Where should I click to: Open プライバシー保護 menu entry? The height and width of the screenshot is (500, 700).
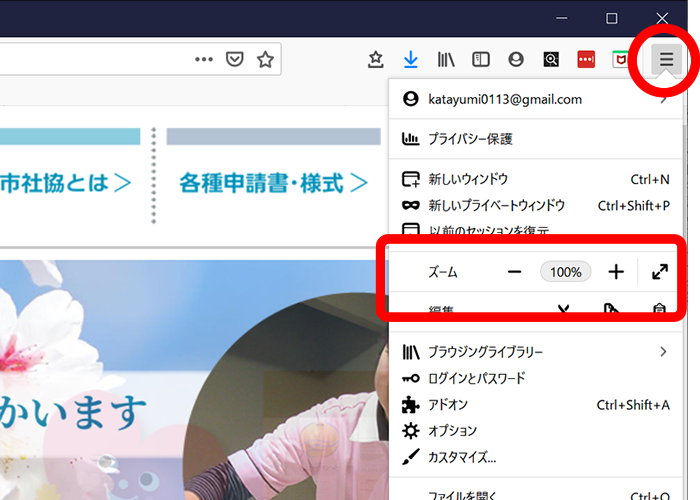pos(535,139)
